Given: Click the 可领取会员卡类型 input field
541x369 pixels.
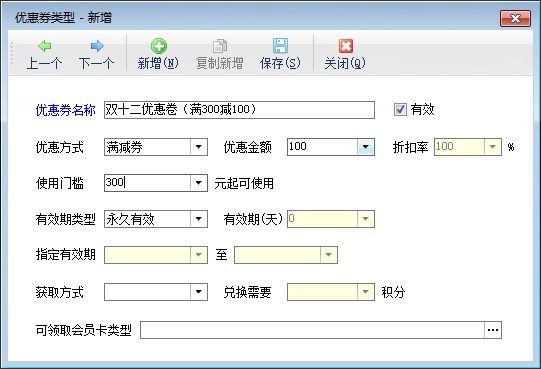Looking at the screenshot, I should (312, 330).
